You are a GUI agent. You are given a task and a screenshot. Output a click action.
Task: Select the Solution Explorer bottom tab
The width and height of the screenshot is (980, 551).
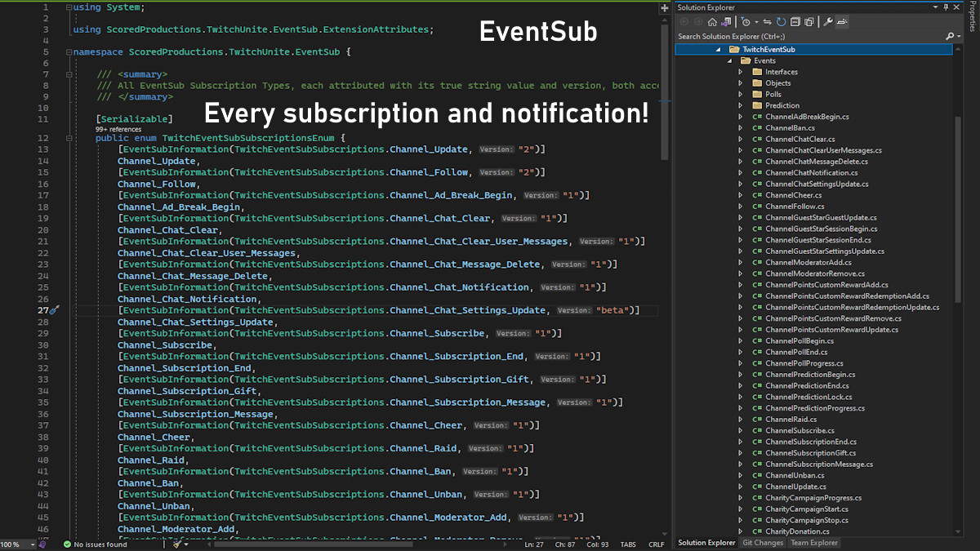[x=706, y=543]
